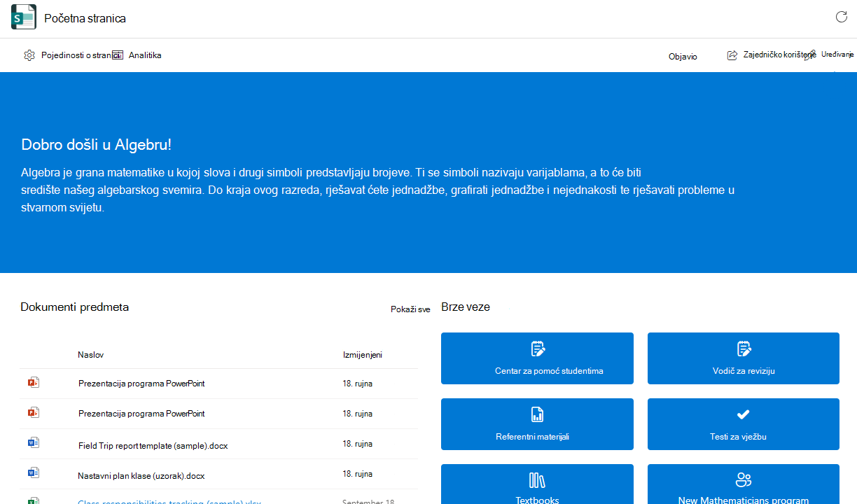Open Pojedinosti o stranici gear icon
The image size is (857, 504).
click(29, 55)
